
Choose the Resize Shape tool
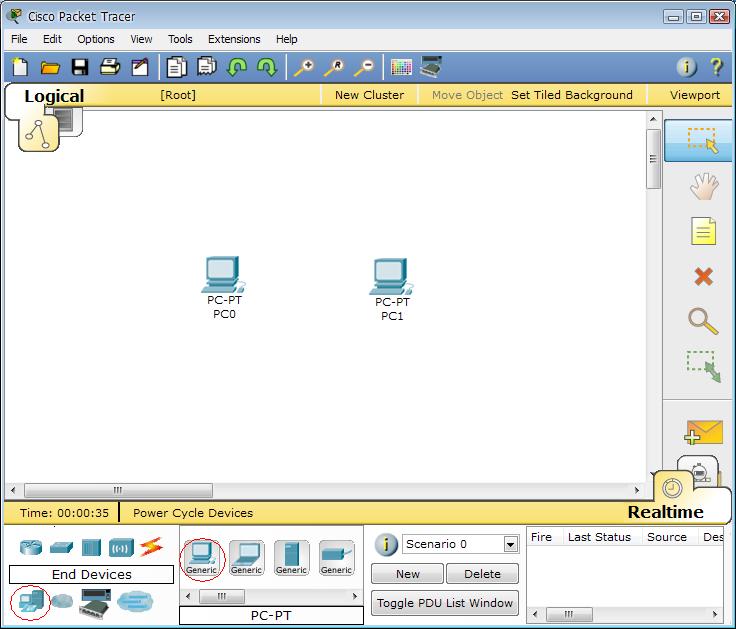pyautogui.click(x=703, y=366)
